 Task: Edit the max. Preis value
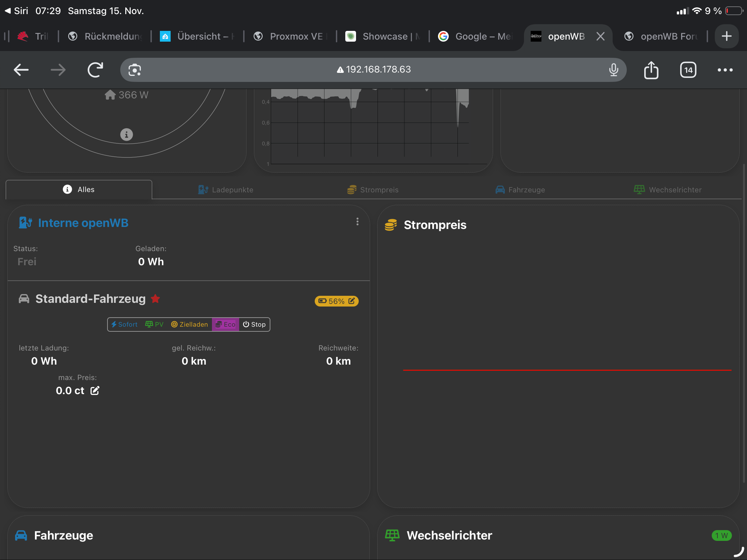pyautogui.click(x=95, y=390)
